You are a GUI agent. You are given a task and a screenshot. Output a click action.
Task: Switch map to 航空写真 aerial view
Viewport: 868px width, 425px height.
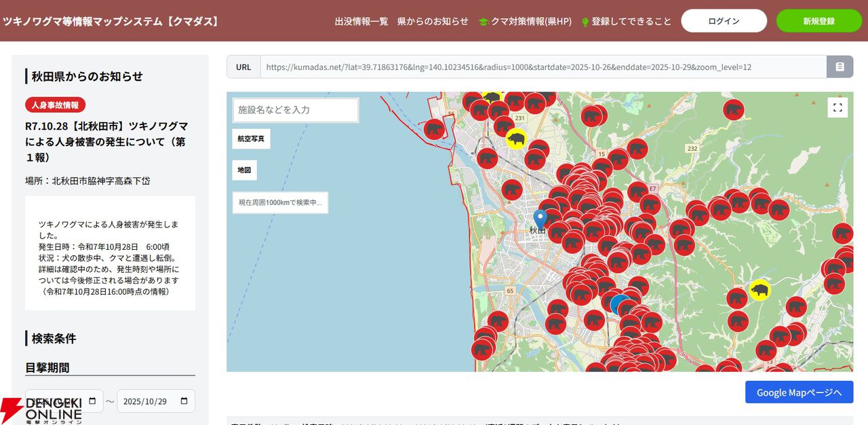coord(251,138)
